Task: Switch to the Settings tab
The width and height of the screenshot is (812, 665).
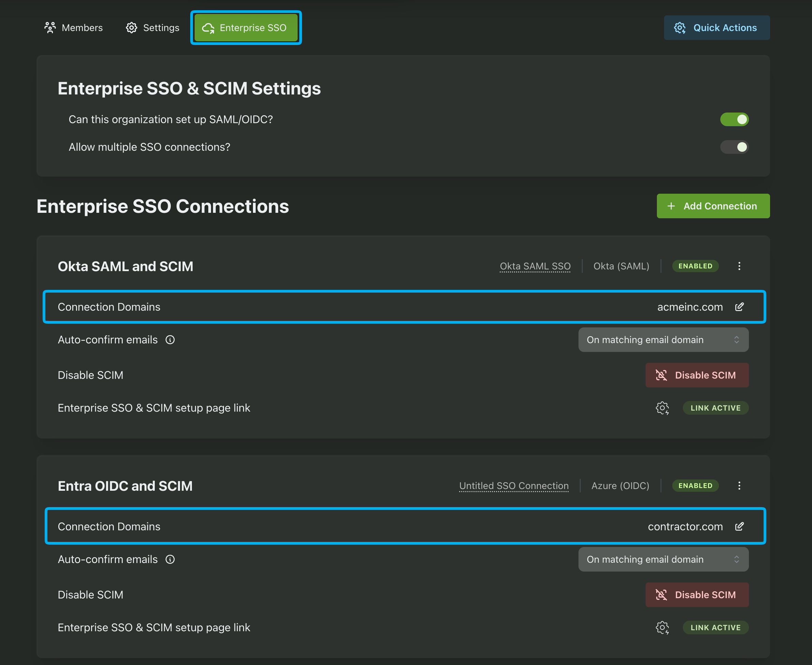Action: click(153, 28)
